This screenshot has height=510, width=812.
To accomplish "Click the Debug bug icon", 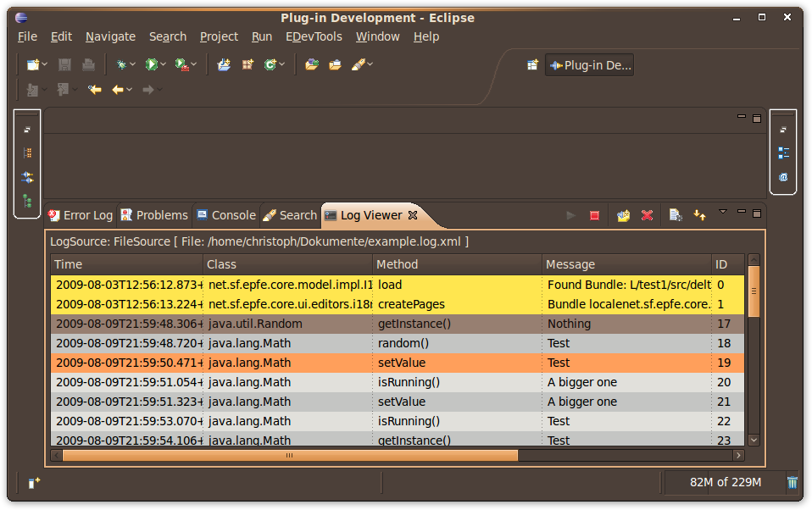I will click(x=122, y=64).
